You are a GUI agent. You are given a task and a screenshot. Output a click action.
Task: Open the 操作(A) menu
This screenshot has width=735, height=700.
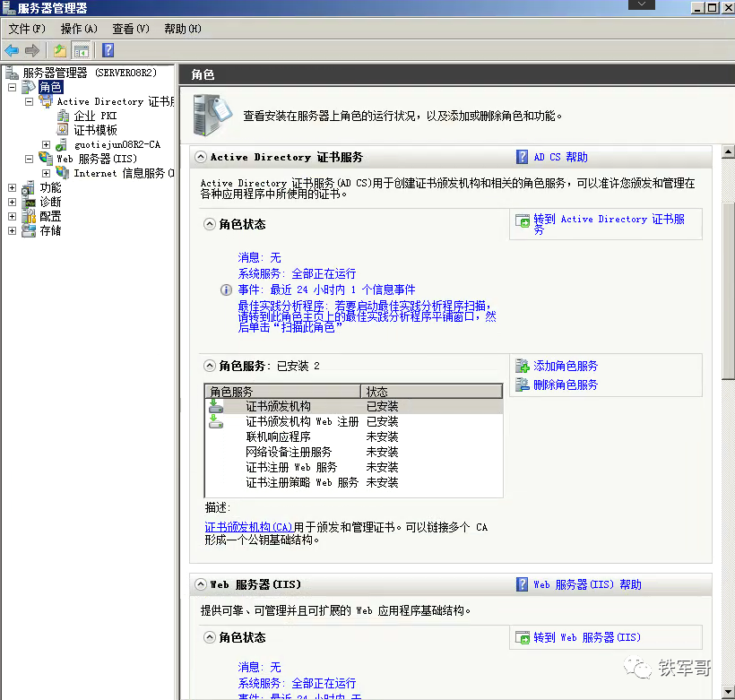tap(79, 29)
